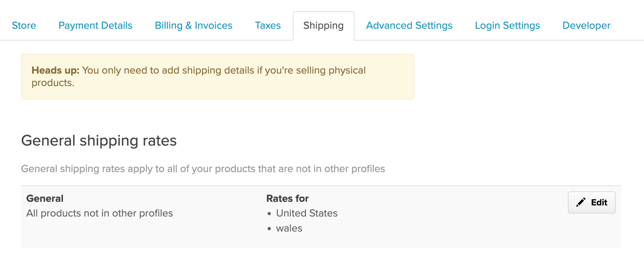Click "All products not in other profiles" text
The height and width of the screenshot is (261, 644).
click(x=100, y=213)
